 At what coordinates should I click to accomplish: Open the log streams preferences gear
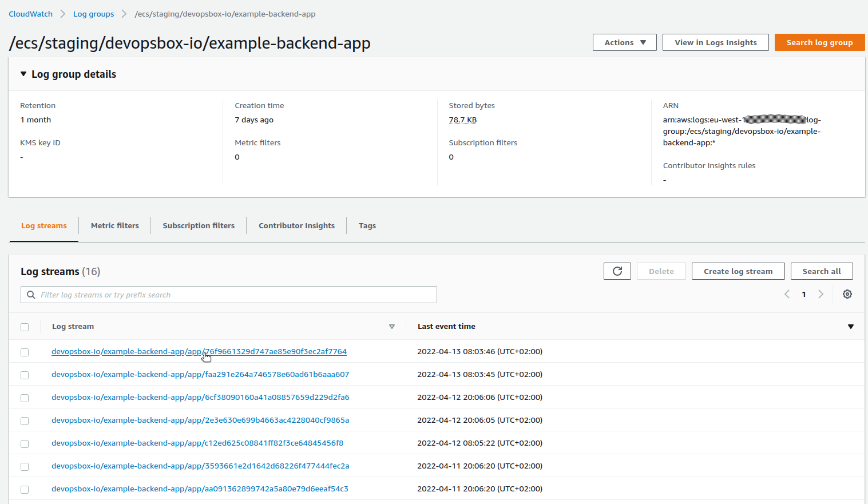(847, 293)
